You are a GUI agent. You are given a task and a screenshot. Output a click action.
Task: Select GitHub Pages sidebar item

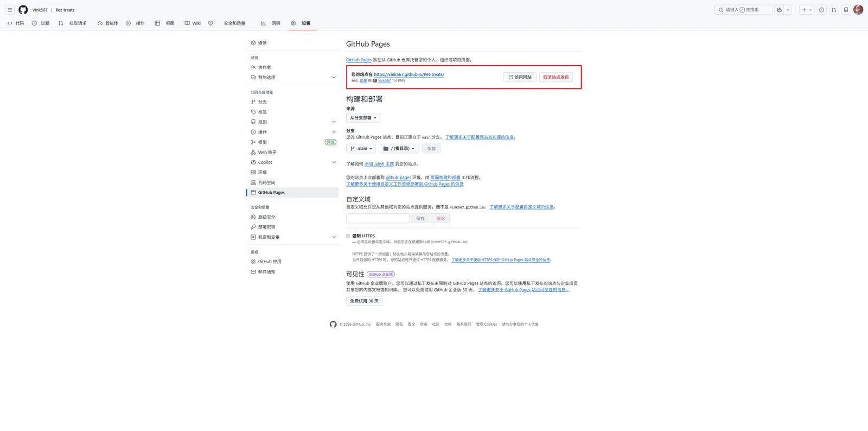click(x=293, y=193)
